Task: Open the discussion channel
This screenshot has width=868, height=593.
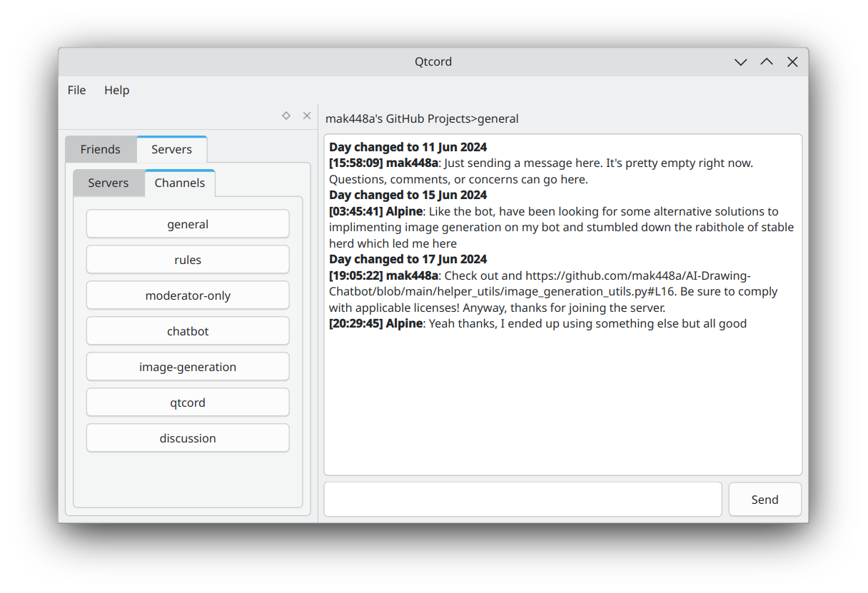Action: point(188,438)
